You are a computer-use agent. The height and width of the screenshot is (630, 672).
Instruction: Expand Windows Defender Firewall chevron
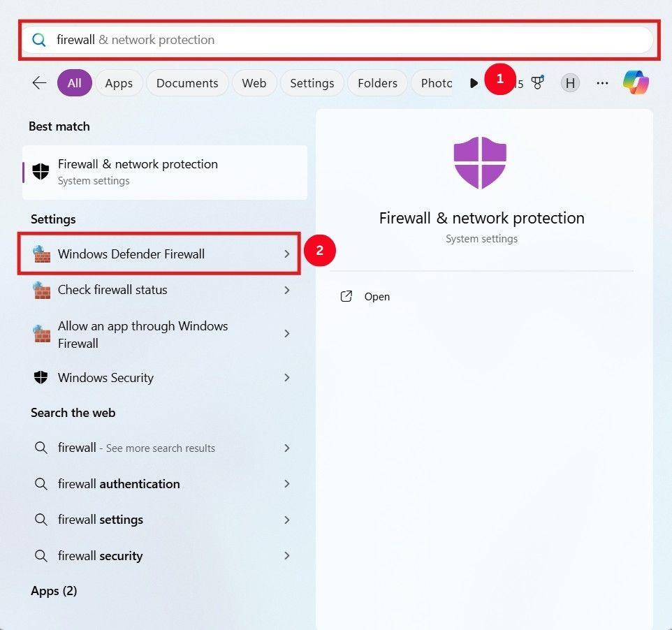point(286,254)
